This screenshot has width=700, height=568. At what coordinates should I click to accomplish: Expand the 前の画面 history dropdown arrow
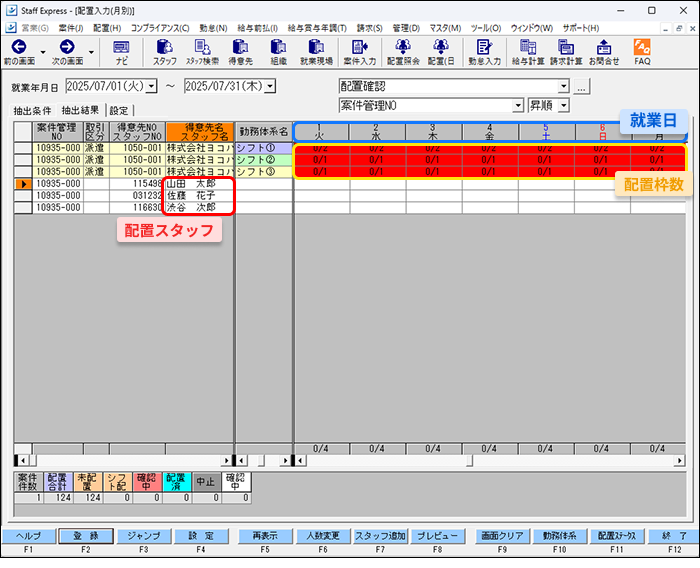[43, 52]
